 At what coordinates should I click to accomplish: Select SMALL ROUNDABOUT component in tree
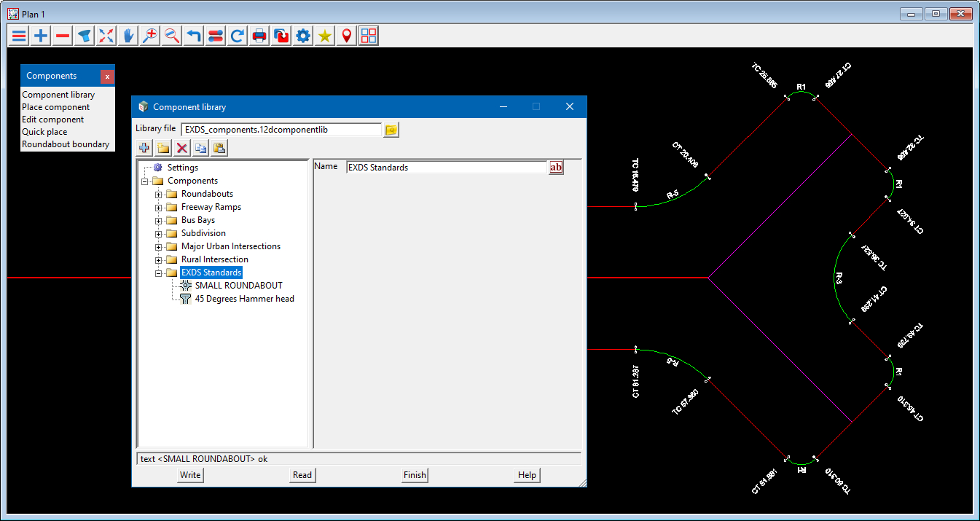click(238, 286)
